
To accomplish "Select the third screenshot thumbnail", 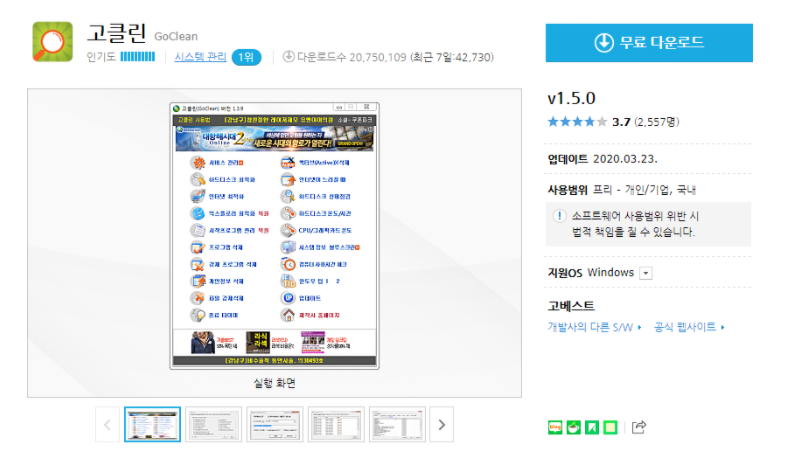I will point(274,425).
